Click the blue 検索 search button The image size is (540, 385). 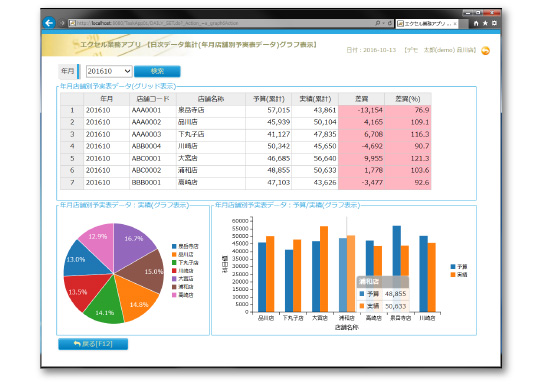(x=157, y=71)
